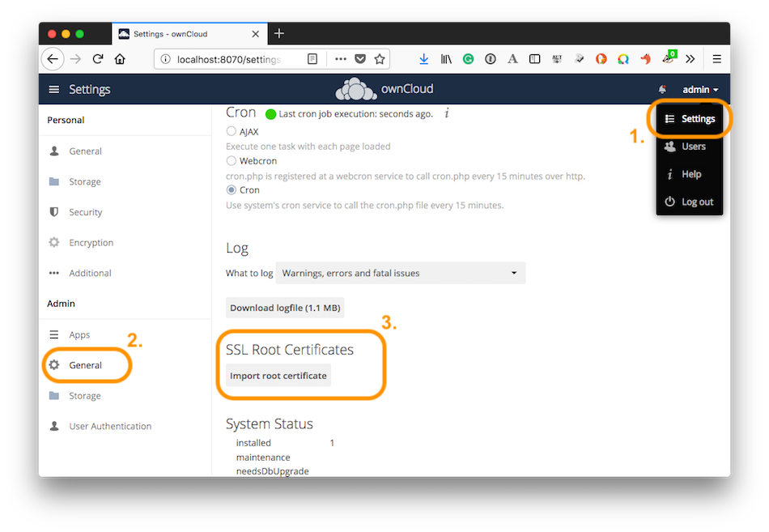Screen dimensions: 769x532
Task: Click the ownCloud cloud logo
Action: click(356, 89)
